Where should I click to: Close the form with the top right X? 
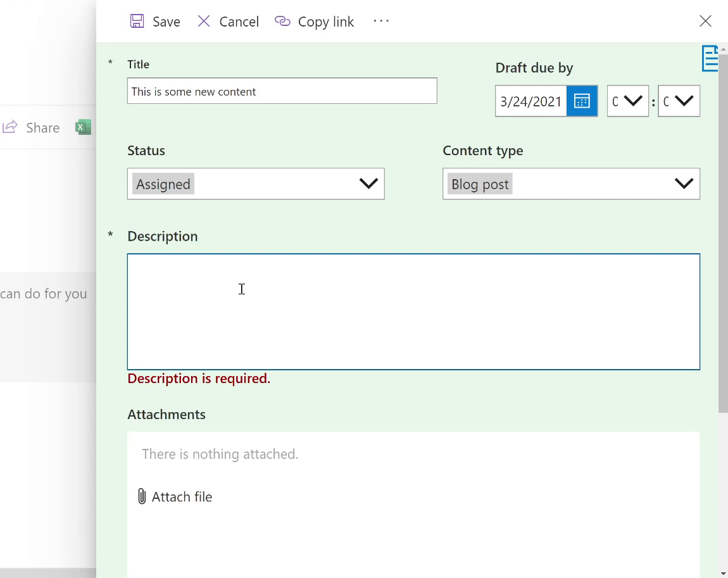[705, 21]
